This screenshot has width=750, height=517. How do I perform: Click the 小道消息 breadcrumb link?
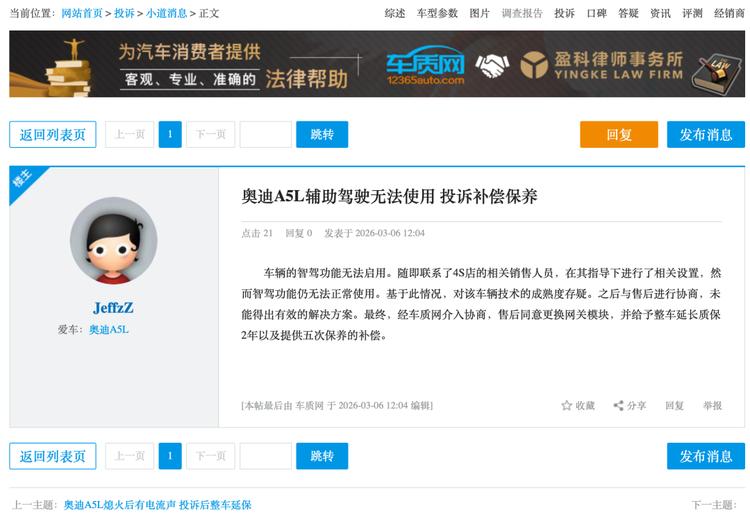(166, 13)
